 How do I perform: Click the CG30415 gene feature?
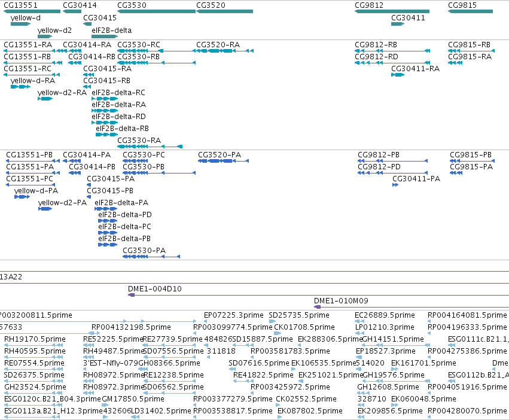point(87,24)
